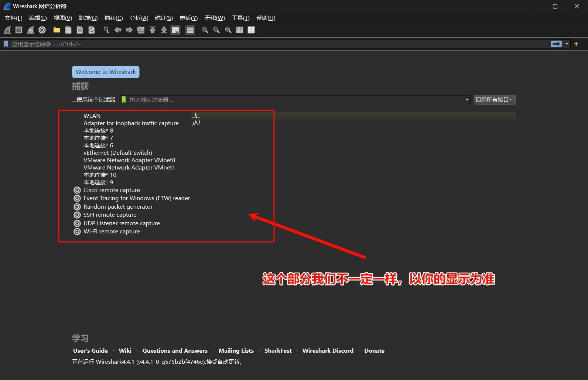Open the User's Guide link

point(90,351)
